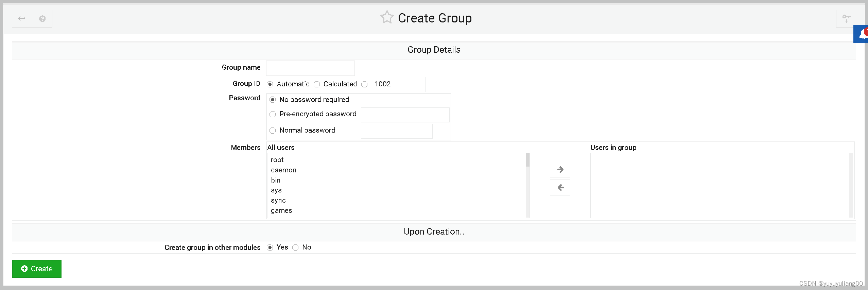Add selected user with the right arrow
The image size is (868, 290).
560,170
